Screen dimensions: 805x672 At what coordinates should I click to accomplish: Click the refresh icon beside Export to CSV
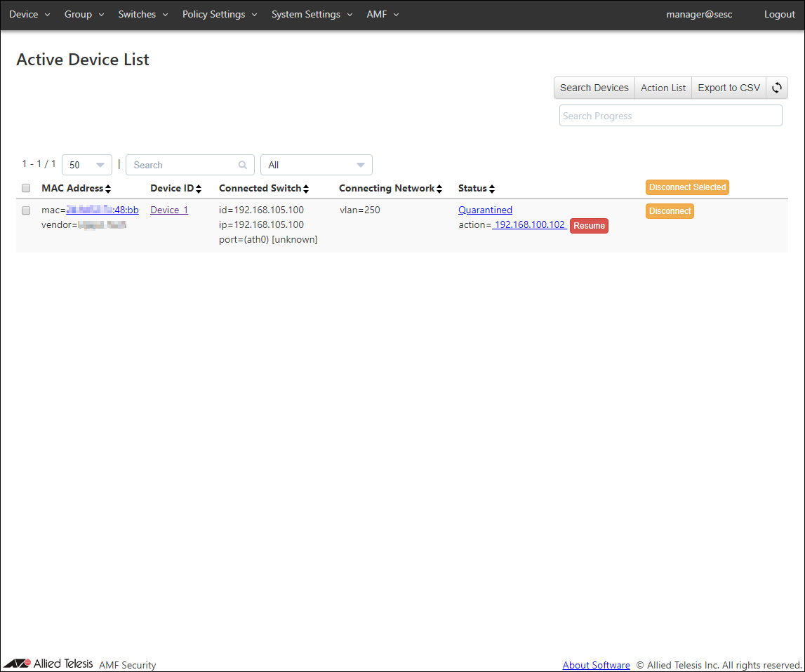point(777,88)
